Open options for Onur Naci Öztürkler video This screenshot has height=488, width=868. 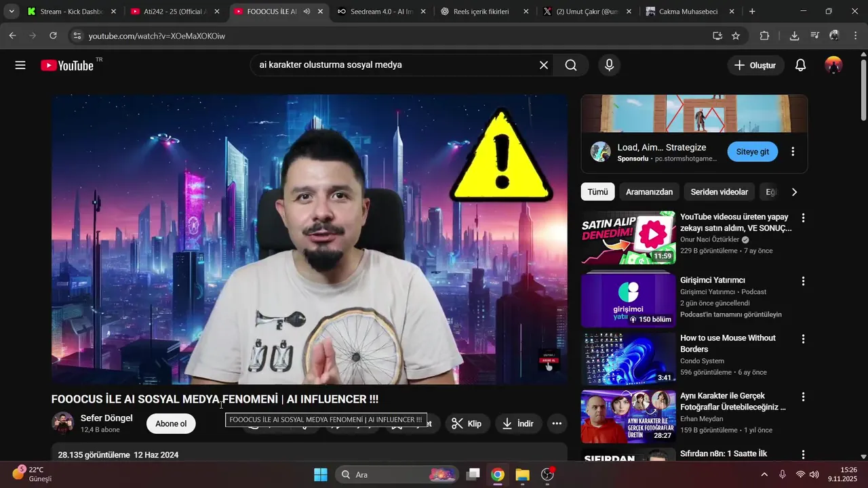(x=804, y=218)
